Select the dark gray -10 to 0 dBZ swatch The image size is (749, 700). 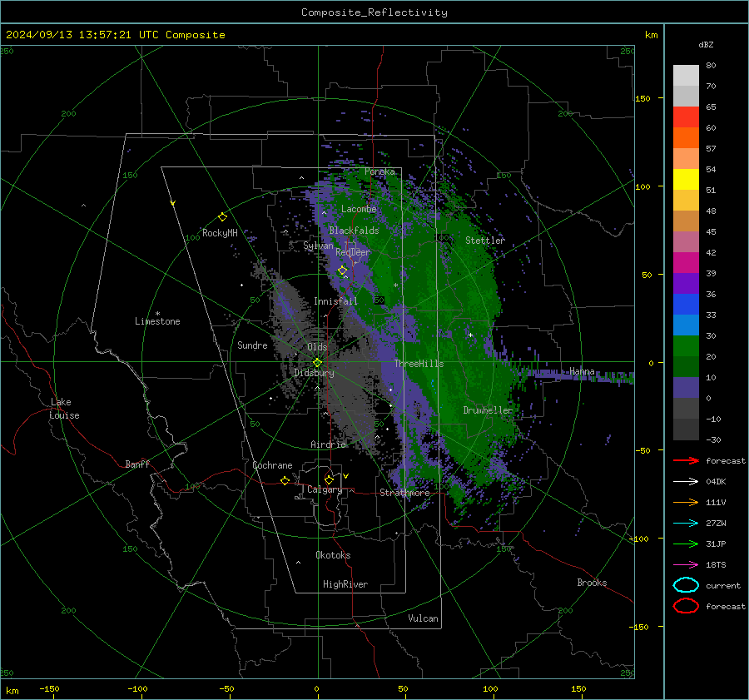coord(686,409)
